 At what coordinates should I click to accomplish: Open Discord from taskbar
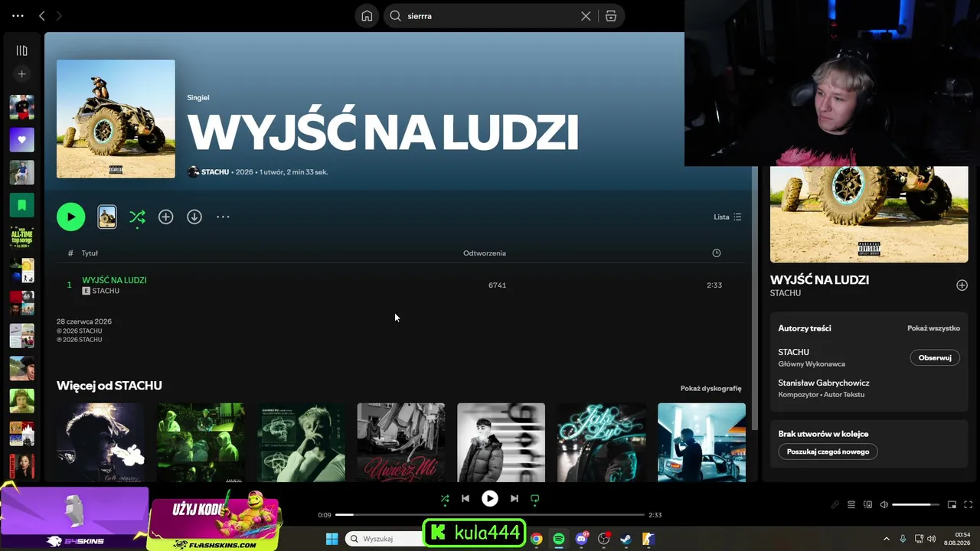(582, 539)
